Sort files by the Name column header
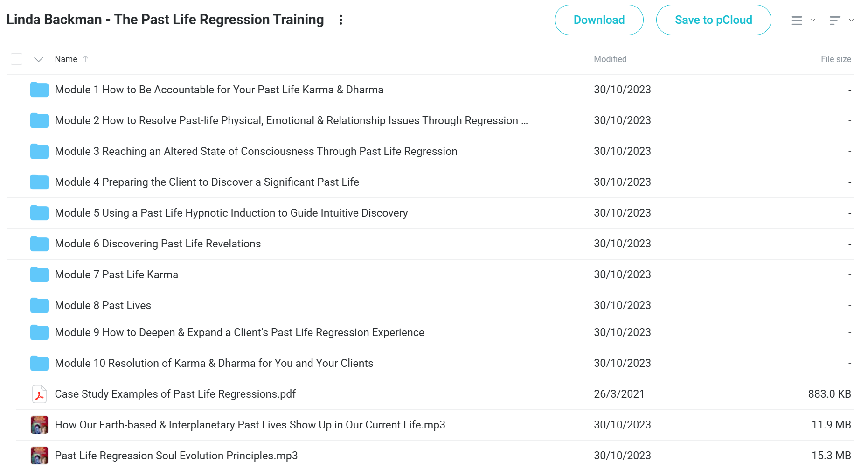The width and height of the screenshot is (868, 470). 66,59
